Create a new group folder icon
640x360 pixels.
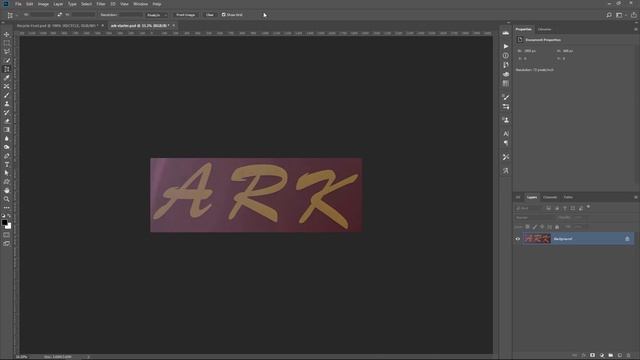(611, 356)
